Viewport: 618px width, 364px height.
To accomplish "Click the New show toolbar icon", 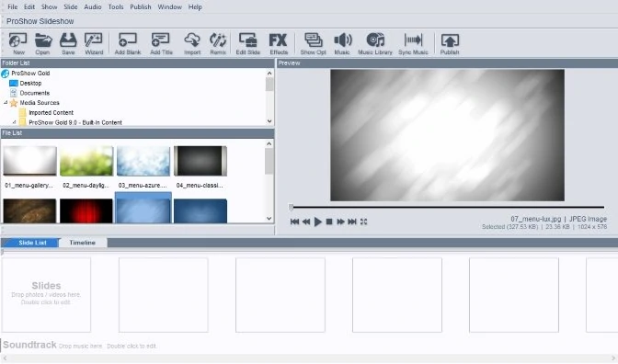I will [18, 43].
